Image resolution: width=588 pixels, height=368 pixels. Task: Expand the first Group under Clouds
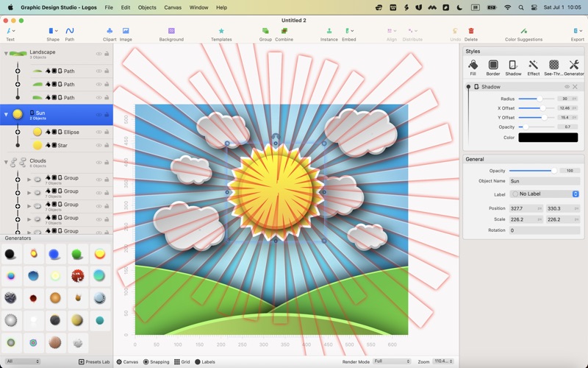click(x=29, y=180)
